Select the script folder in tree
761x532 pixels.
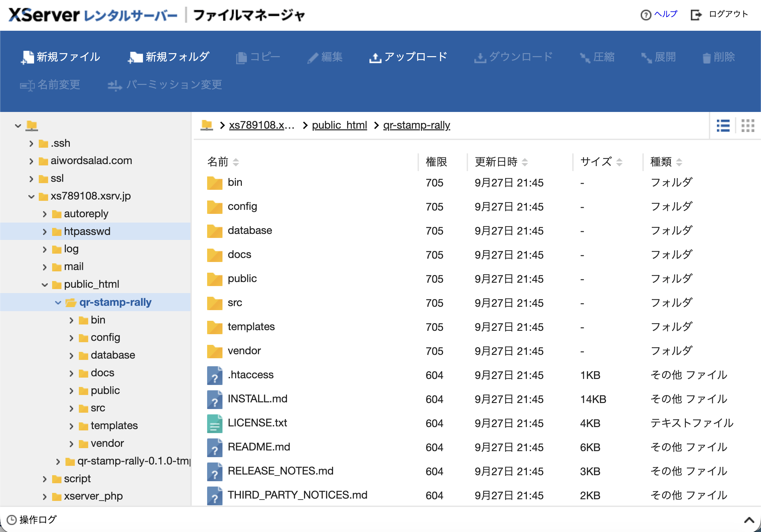pos(77,479)
